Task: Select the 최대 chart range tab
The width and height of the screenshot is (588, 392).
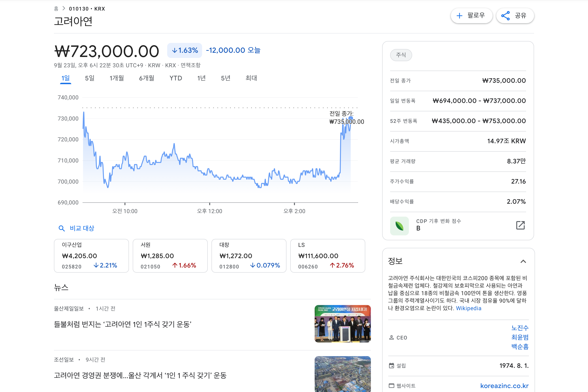Action: click(251, 78)
